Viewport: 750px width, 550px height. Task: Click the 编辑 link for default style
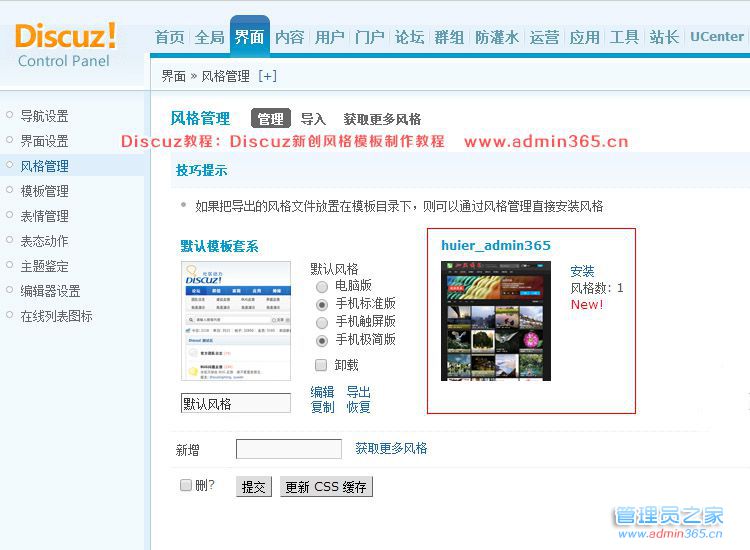click(322, 392)
